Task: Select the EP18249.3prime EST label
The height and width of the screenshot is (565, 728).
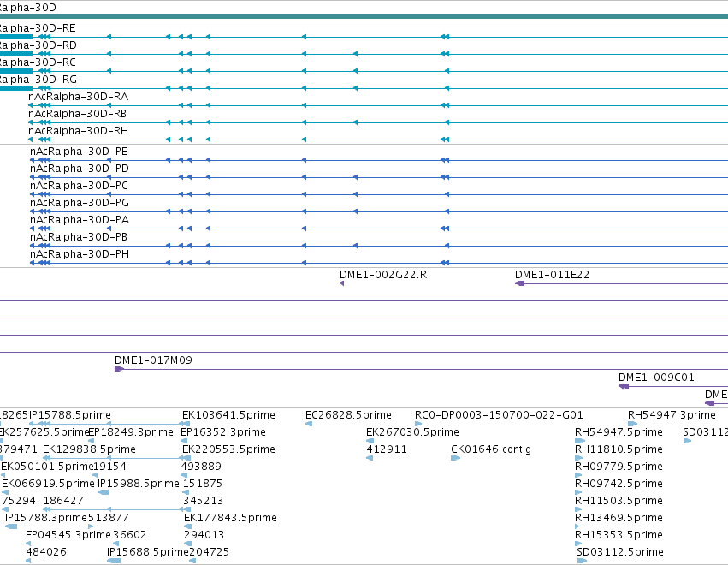Action: coord(131,432)
